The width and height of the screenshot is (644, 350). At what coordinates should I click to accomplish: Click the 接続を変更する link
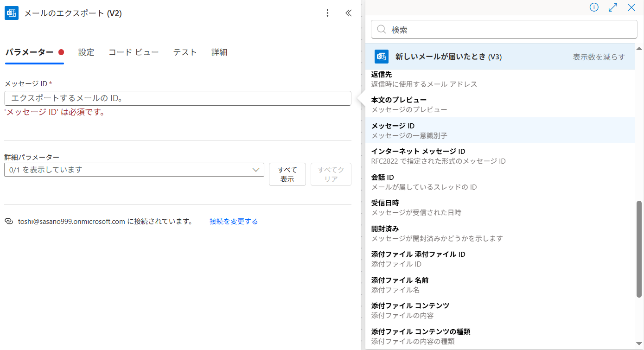(234, 222)
